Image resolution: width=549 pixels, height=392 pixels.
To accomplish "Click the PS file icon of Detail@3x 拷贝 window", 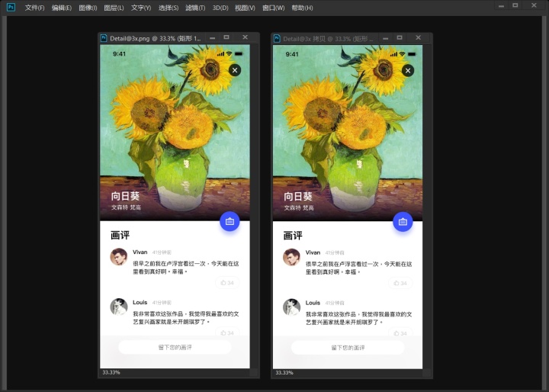I will point(277,39).
